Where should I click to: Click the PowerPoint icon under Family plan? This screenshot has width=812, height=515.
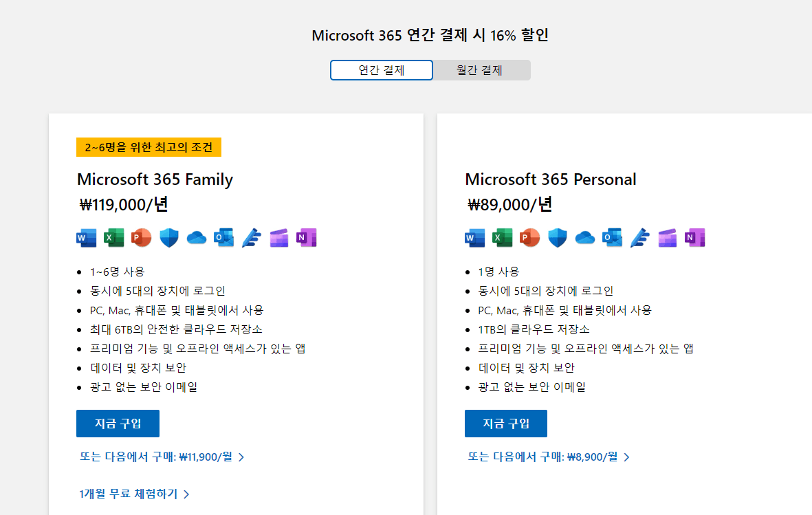click(x=142, y=238)
